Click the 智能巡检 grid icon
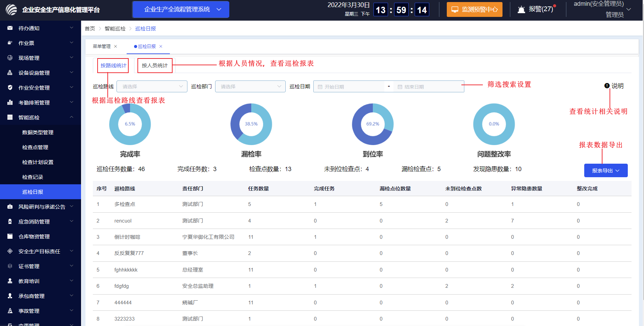This screenshot has width=644, height=326. [10, 117]
